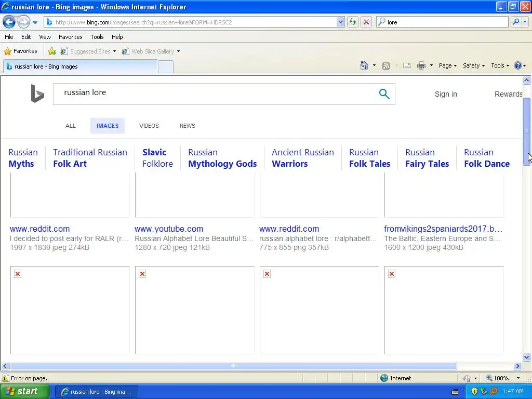
Task: Open the Favorites menu
Action: (70, 37)
